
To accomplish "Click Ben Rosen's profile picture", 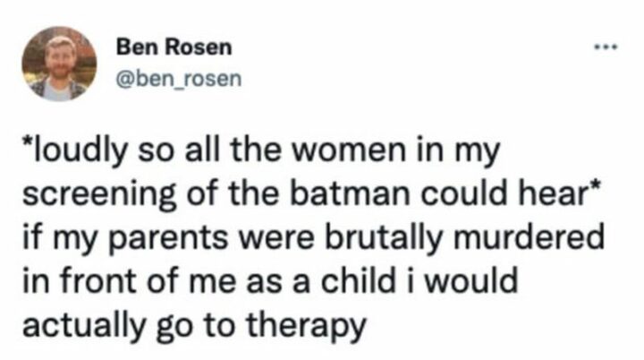I will (60, 63).
